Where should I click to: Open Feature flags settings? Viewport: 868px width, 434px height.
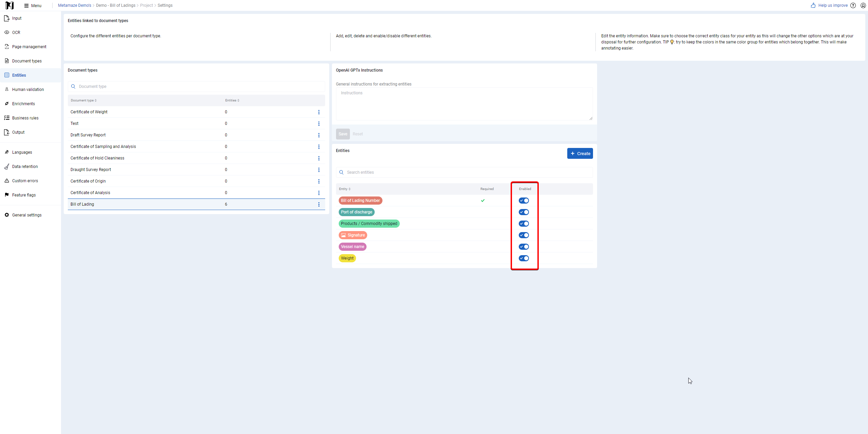click(x=31, y=195)
